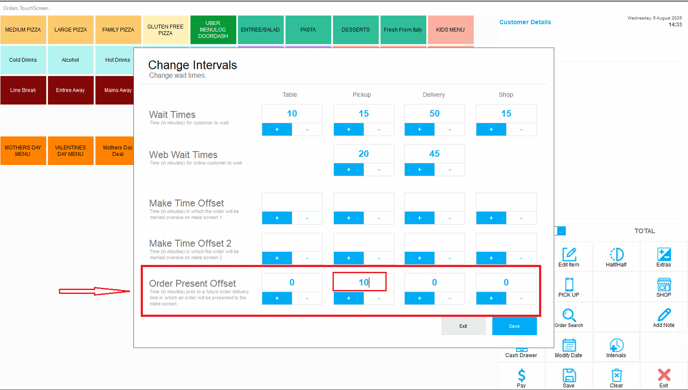Click the Pay dollar icon
The width and height of the screenshot is (688, 390).
coord(521,377)
